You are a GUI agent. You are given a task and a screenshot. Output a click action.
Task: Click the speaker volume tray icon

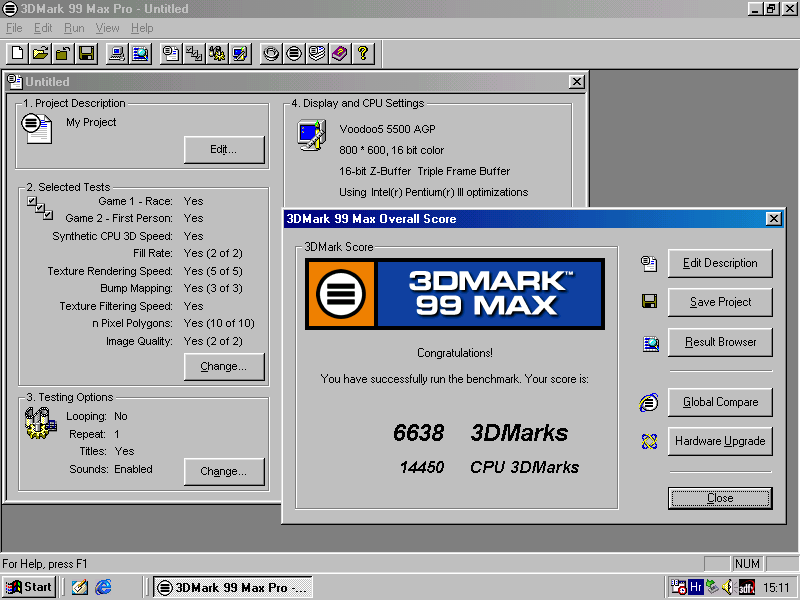(728, 587)
